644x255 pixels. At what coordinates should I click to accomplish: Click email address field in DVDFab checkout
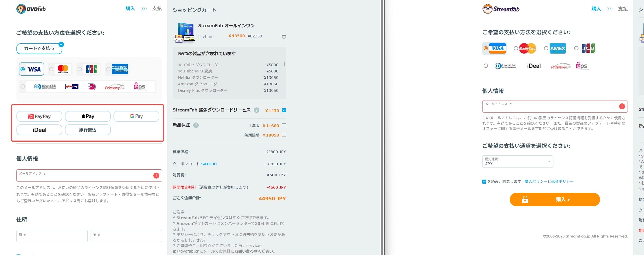pyautogui.click(x=89, y=176)
